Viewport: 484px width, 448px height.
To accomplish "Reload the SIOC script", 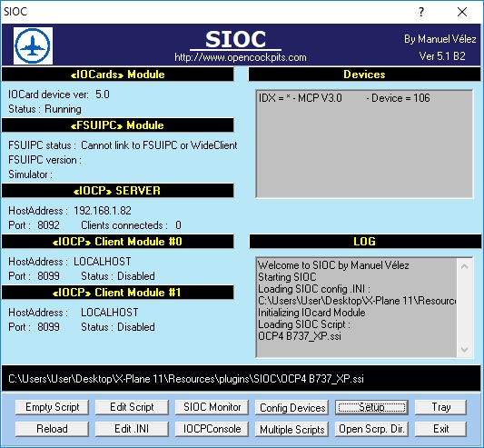I will click(52, 429).
